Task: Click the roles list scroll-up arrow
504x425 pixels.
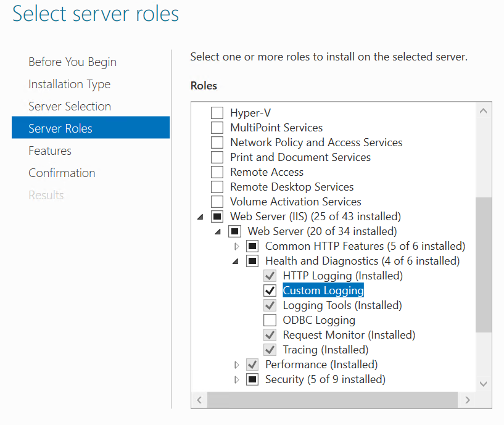Action: 483,111
